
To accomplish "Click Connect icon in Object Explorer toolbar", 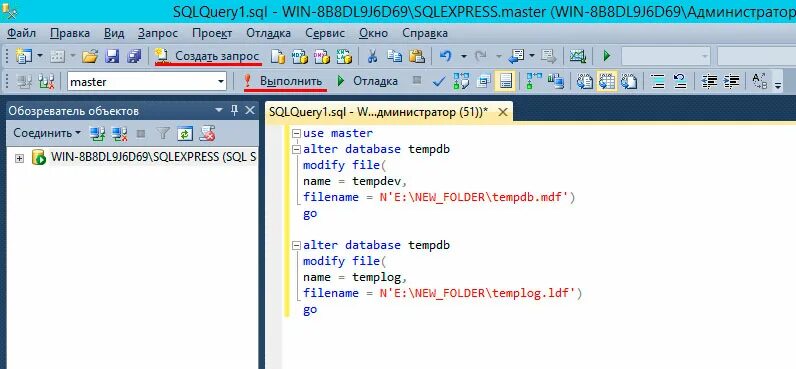I will [97, 133].
